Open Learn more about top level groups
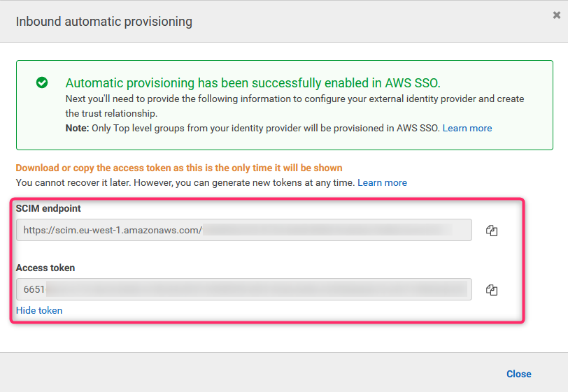This screenshot has width=568, height=392. click(x=467, y=128)
